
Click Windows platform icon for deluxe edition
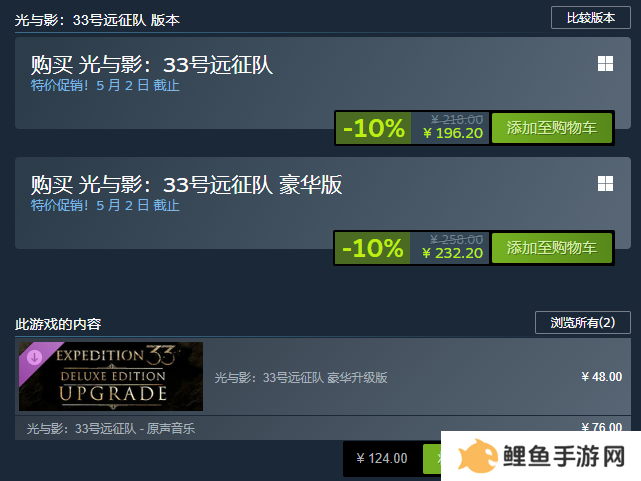click(605, 183)
